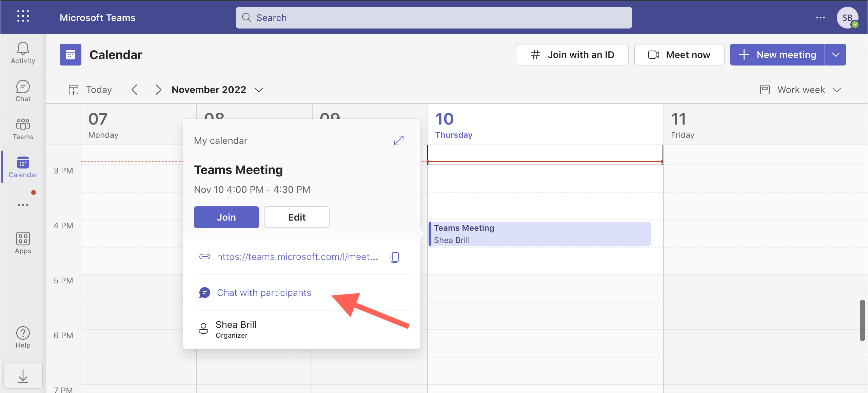Open the Activity bell in sidebar
868x393 pixels.
23,53
